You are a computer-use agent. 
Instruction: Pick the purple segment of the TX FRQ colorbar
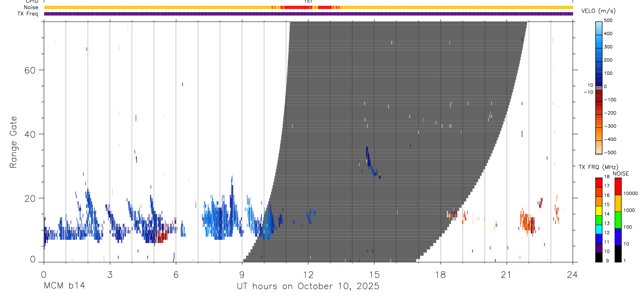point(598,247)
